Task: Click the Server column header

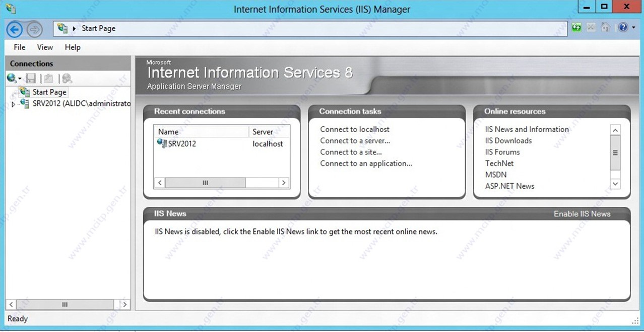Action: (270, 132)
